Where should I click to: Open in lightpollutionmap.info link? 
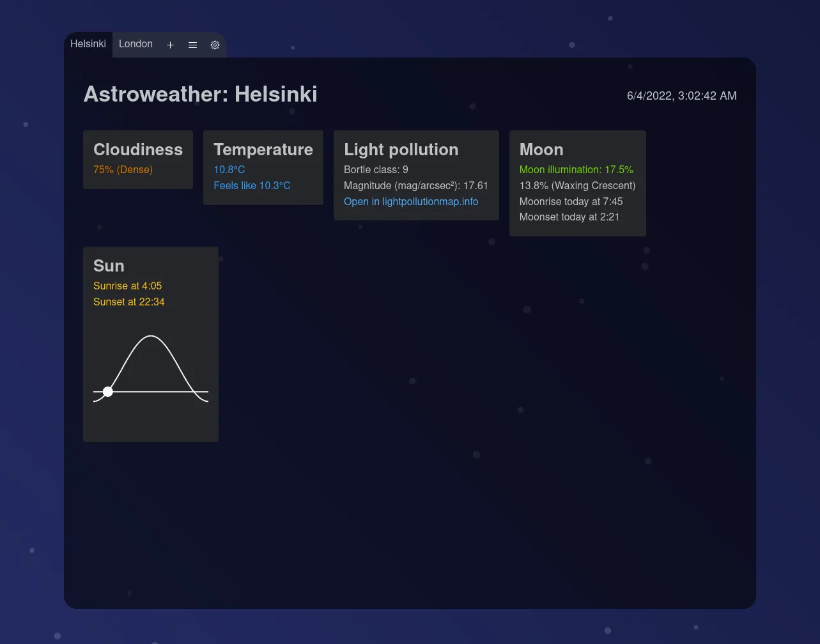click(x=411, y=201)
